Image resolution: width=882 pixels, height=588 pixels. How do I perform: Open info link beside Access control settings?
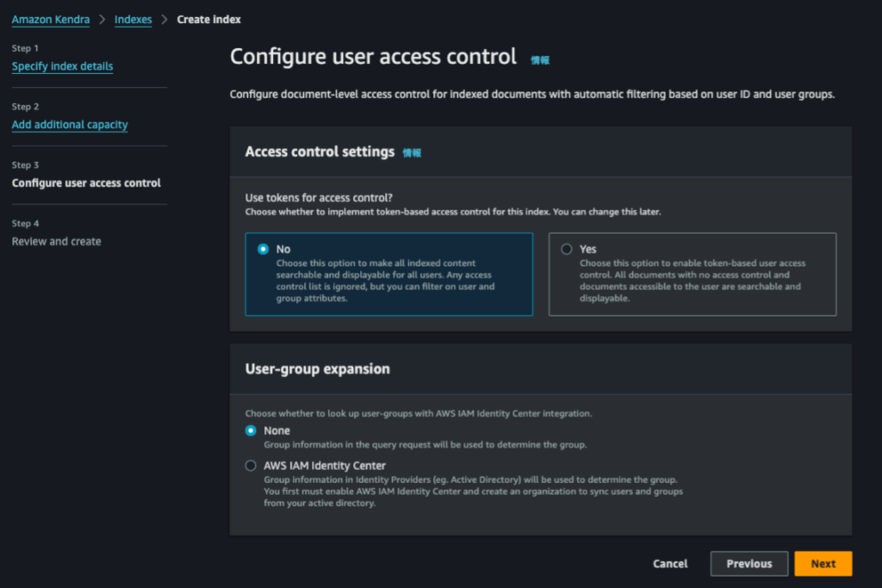pos(412,152)
